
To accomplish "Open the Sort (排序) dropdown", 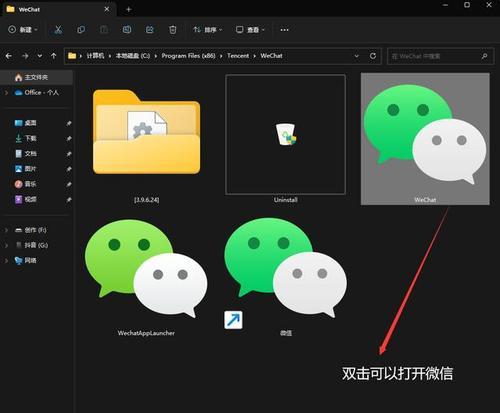I will [x=207, y=30].
